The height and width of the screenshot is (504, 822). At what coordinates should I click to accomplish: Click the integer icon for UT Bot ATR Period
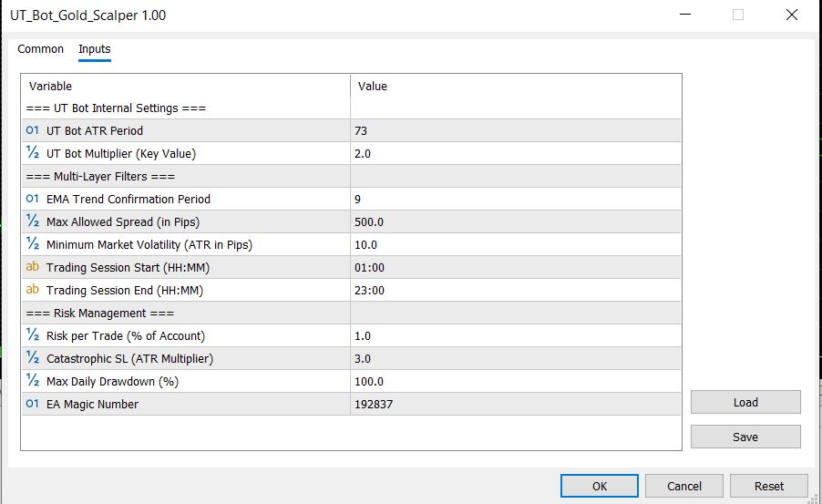pyautogui.click(x=33, y=130)
